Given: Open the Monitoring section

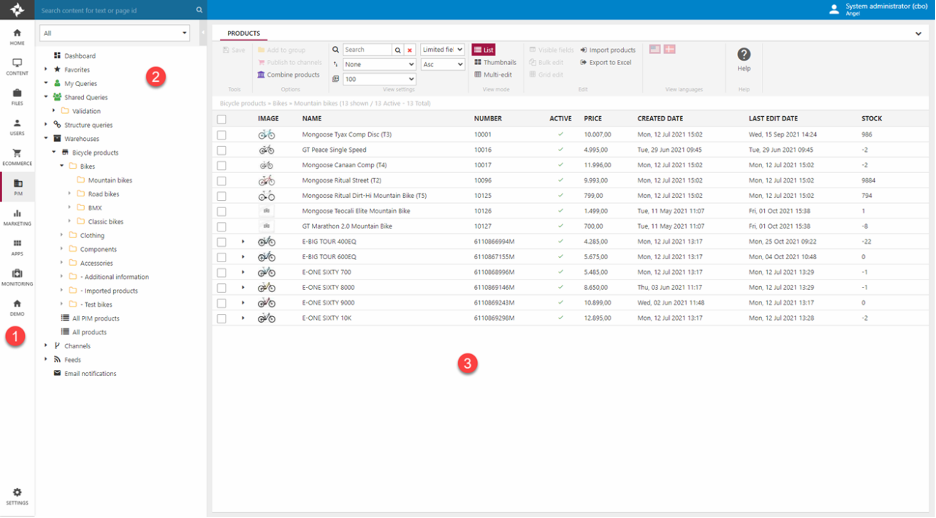Looking at the screenshot, I should point(17,278).
